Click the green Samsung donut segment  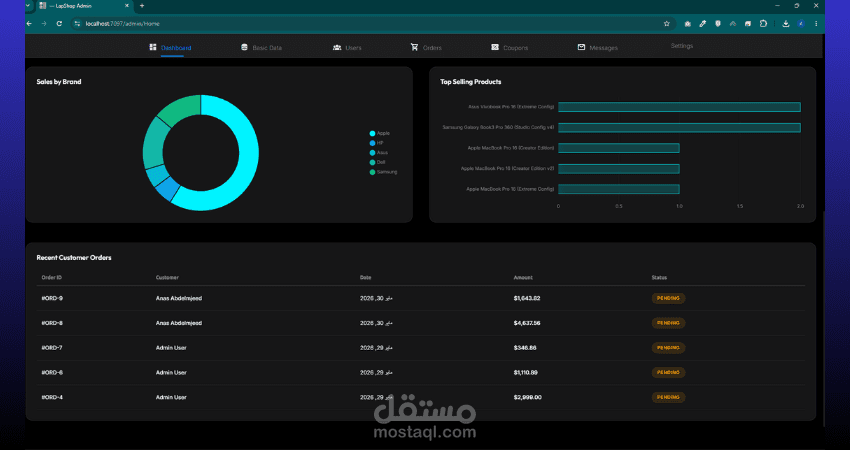(183, 110)
